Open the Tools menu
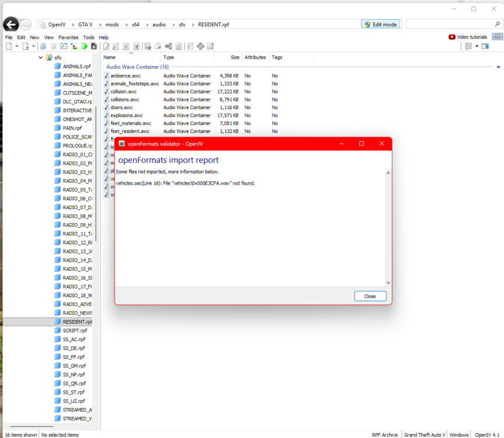The width and height of the screenshot is (504, 438). click(x=88, y=37)
